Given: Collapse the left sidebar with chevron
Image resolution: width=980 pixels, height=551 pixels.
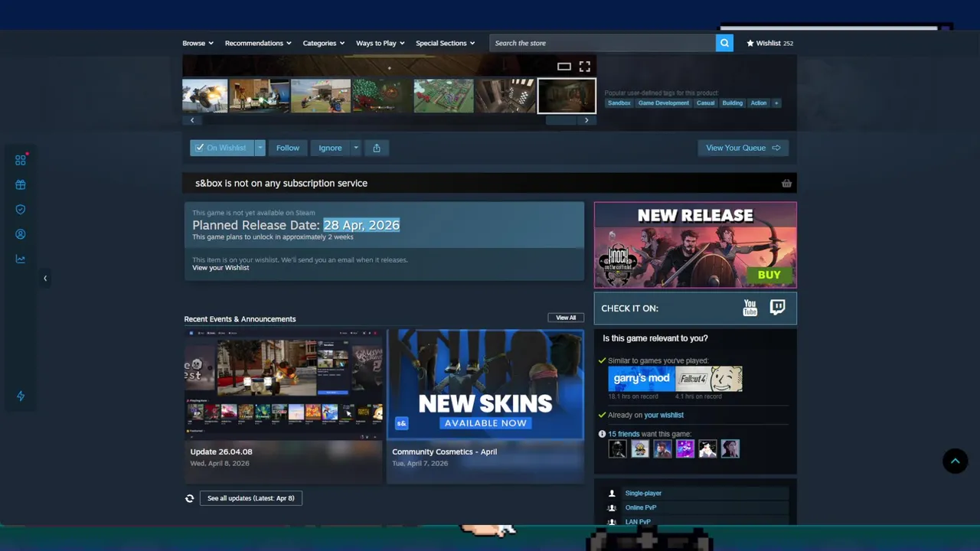Looking at the screenshot, I should click(x=45, y=279).
